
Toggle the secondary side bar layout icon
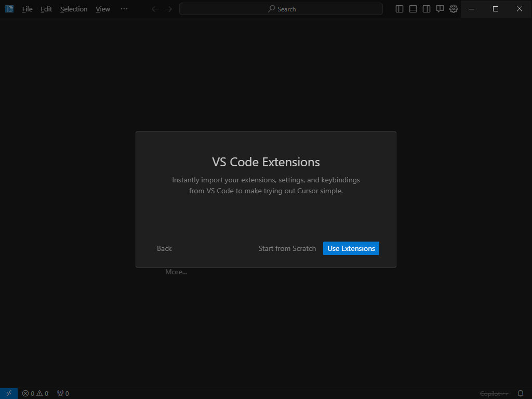tap(427, 9)
